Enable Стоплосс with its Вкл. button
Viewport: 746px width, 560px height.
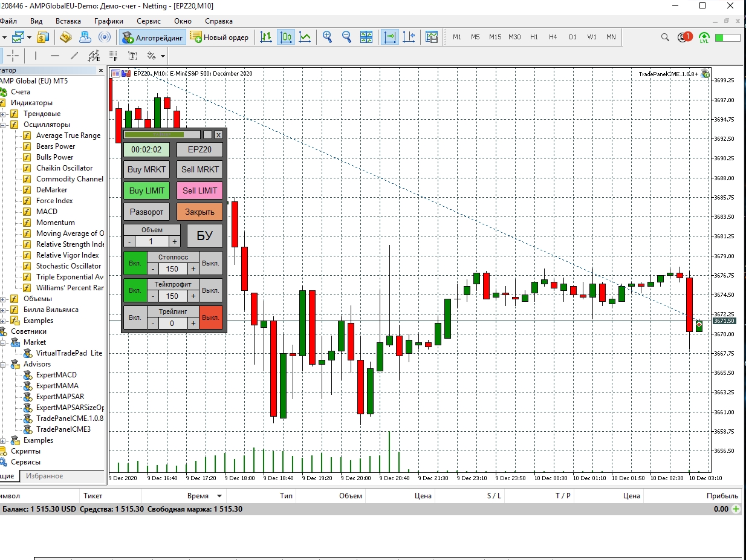135,263
